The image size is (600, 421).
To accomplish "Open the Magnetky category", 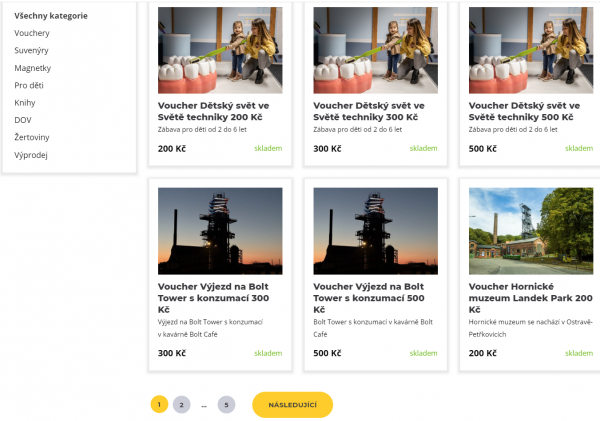I will pyautogui.click(x=33, y=68).
